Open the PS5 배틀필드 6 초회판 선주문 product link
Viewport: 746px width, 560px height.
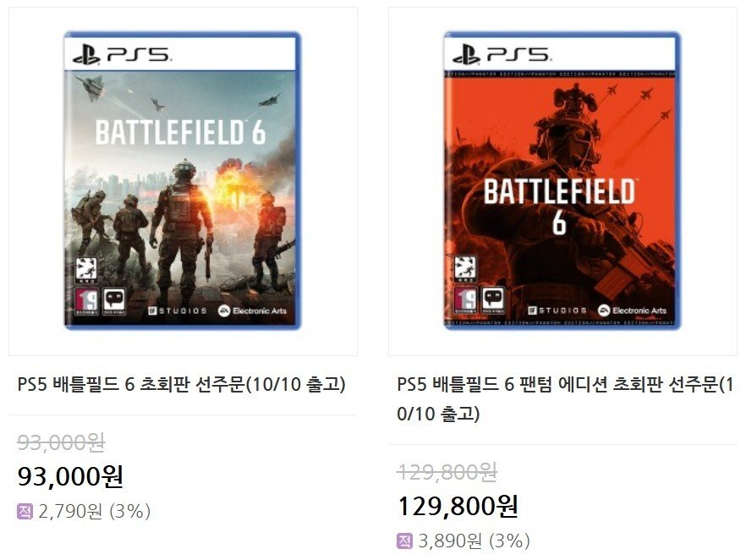click(181, 384)
